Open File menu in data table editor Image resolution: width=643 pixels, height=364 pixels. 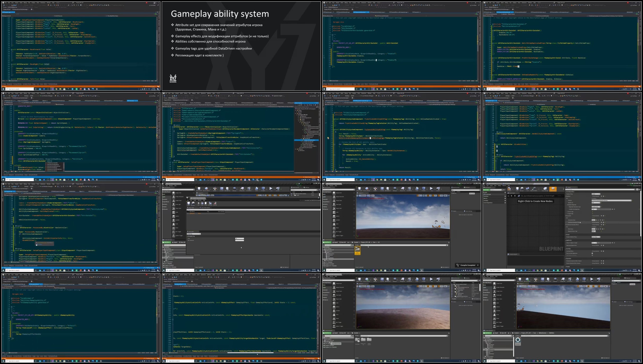point(188,200)
